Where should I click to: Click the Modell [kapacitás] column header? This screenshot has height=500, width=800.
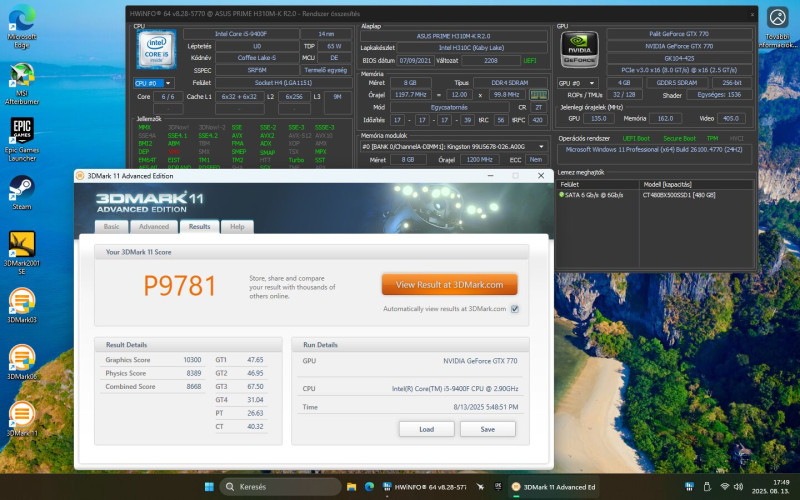697,185
